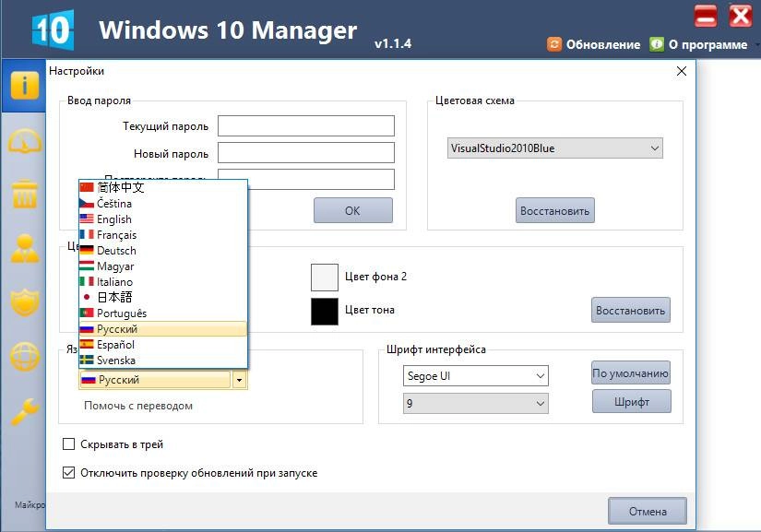This screenshot has height=532, width=761.
Task: Open the О программе link in header
Action: click(708, 44)
